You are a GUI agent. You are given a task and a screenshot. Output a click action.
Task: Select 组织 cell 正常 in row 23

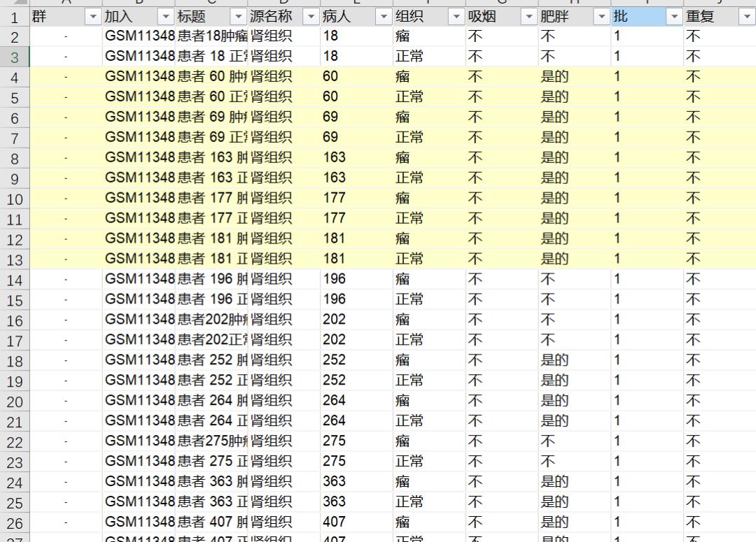tap(429, 461)
